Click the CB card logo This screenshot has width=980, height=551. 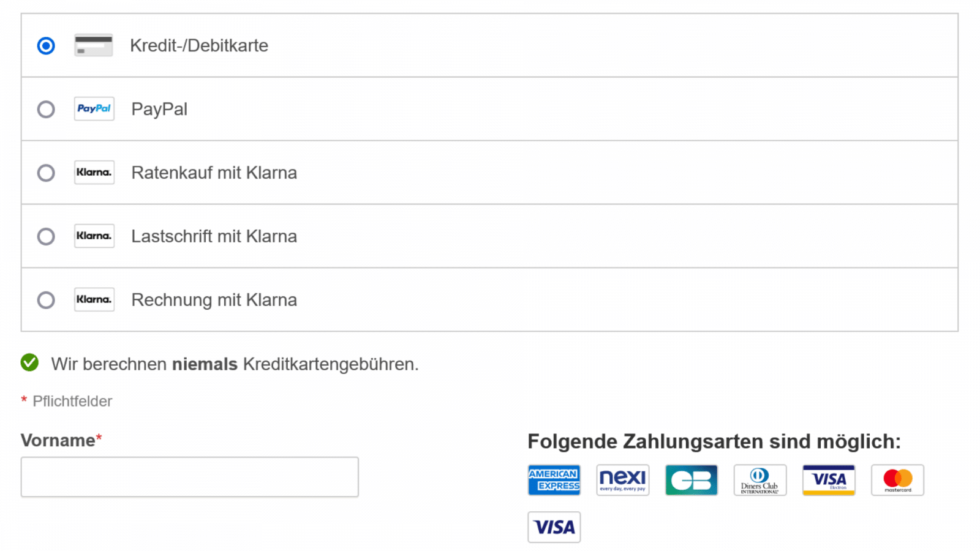691,480
